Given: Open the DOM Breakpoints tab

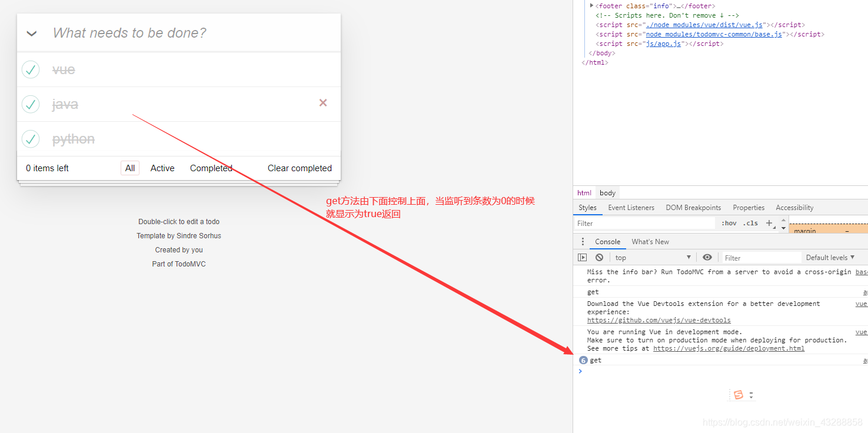Looking at the screenshot, I should (x=693, y=208).
